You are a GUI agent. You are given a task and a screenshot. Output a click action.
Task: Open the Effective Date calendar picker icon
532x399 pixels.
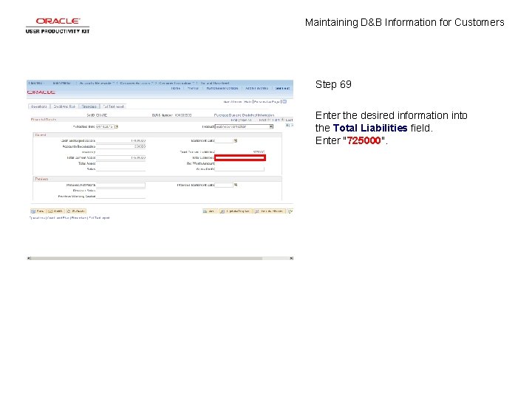[117, 126]
